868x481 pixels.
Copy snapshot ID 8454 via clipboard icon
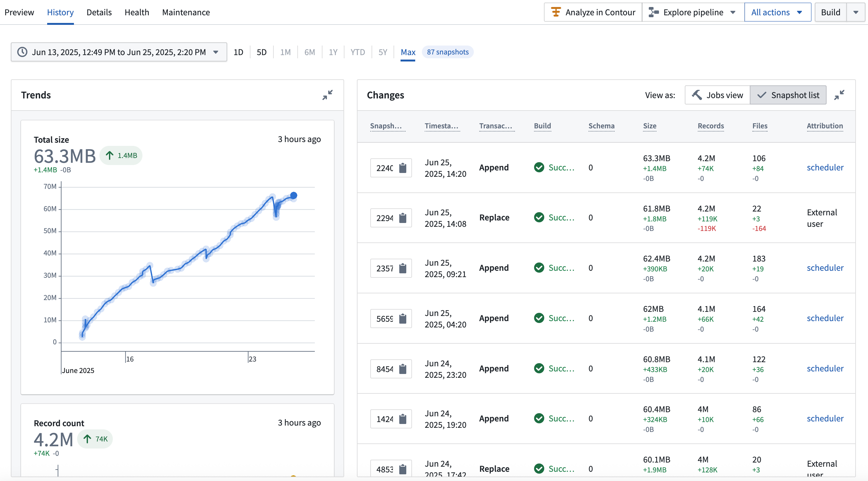tap(403, 369)
